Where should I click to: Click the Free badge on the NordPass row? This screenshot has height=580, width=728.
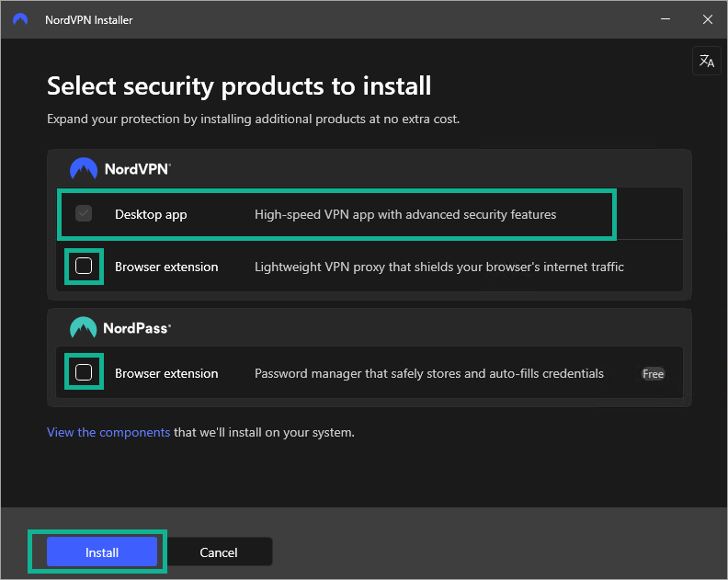(x=653, y=374)
